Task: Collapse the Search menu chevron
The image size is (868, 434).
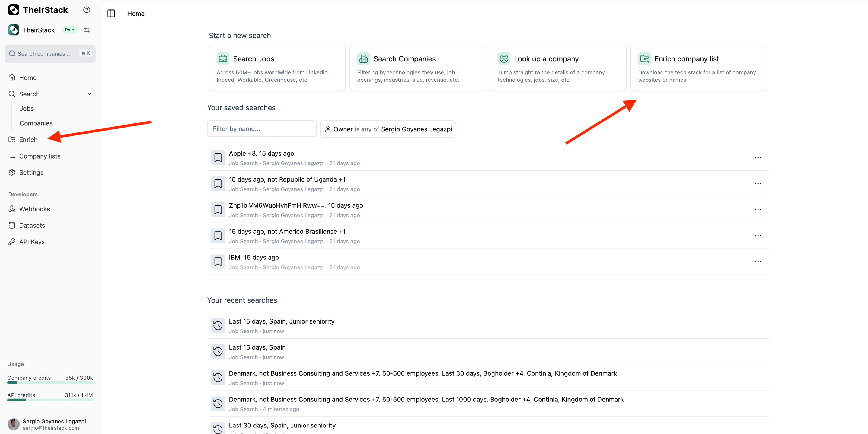Action: pyautogui.click(x=89, y=94)
